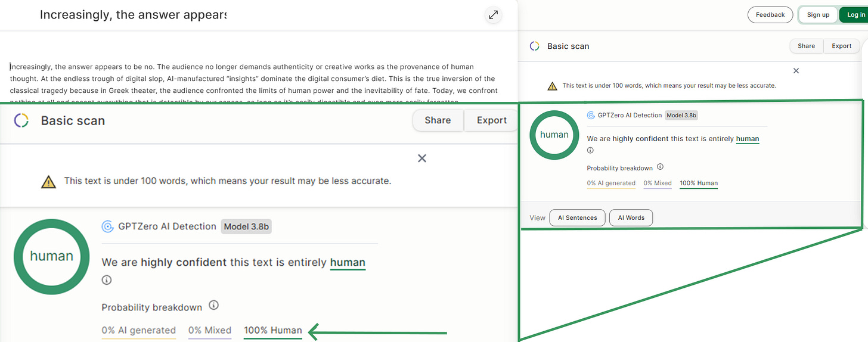Click Export in the magnified Basic scan header
Image resolution: width=868 pixels, height=342 pixels.
(x=492, y=120)
